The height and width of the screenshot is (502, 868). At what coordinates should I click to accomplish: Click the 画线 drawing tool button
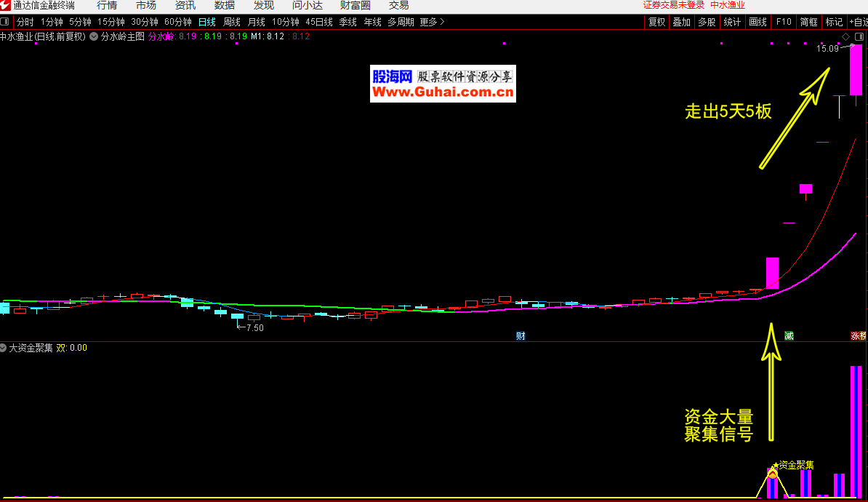[x=758, y=23]
